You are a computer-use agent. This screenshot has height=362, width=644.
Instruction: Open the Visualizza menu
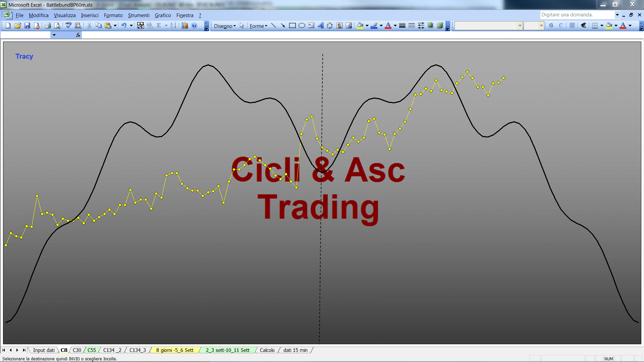65,15
